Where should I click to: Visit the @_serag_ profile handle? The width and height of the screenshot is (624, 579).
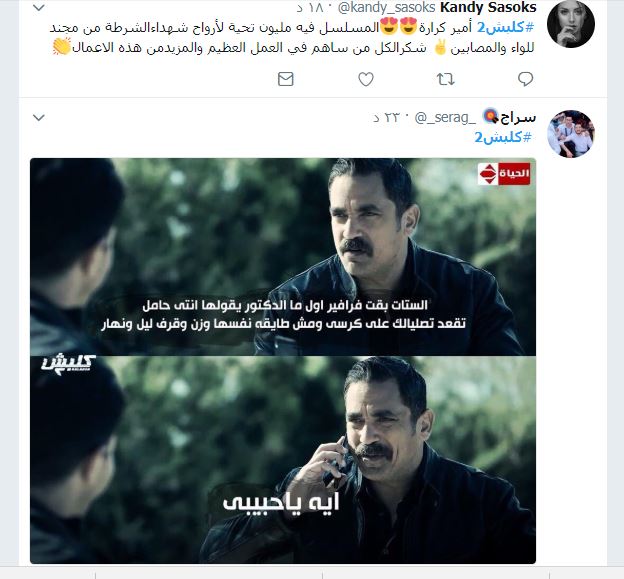point(445,117)
